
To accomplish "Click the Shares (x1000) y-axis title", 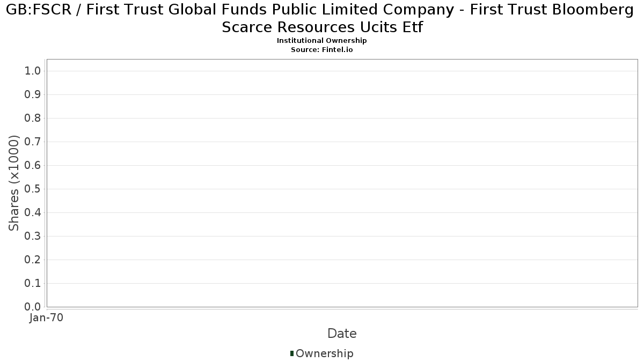I will coord(14,183).
